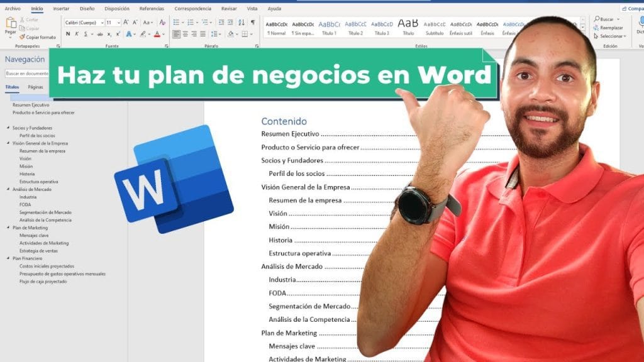Click the Resumen Ejecutivo contents entry
Screen dimensions: 644x362
click(290, 134)
